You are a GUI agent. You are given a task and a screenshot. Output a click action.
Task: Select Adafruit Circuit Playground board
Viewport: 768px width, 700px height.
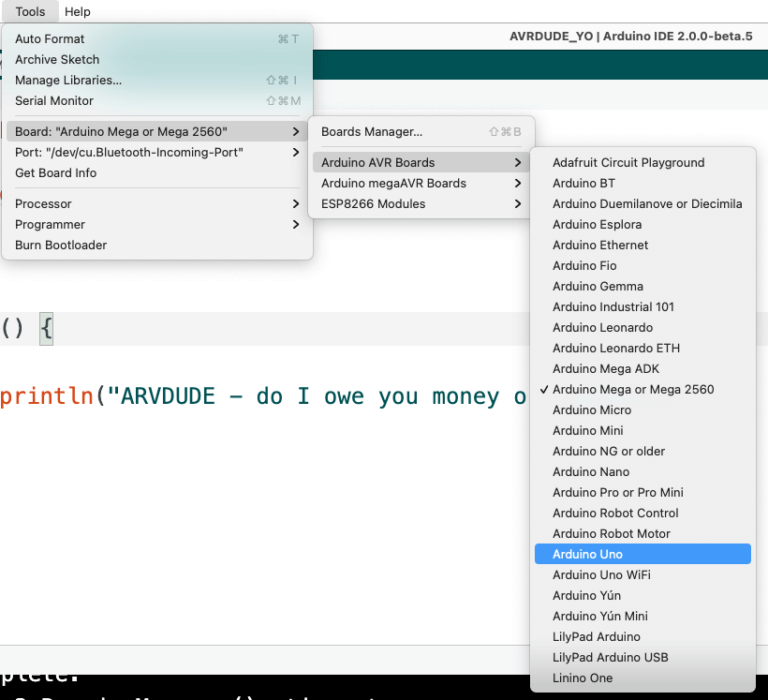[x=643, y=162]
